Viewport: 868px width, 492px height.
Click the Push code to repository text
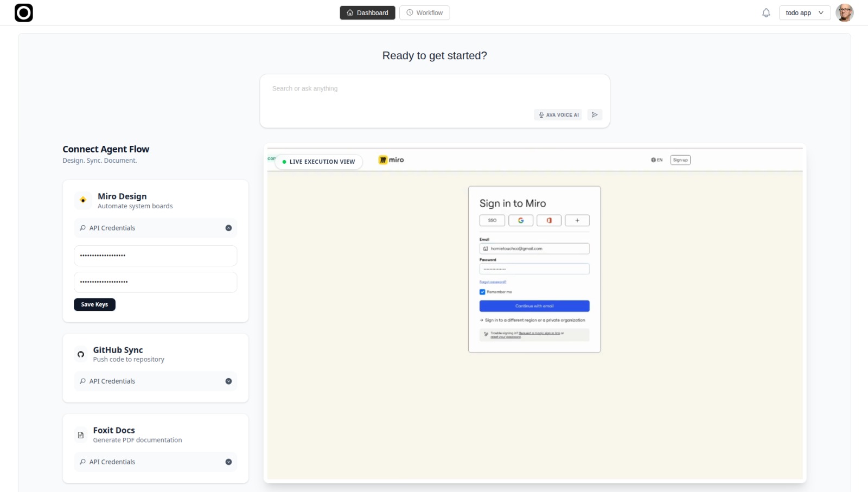[x=129, y=360]
